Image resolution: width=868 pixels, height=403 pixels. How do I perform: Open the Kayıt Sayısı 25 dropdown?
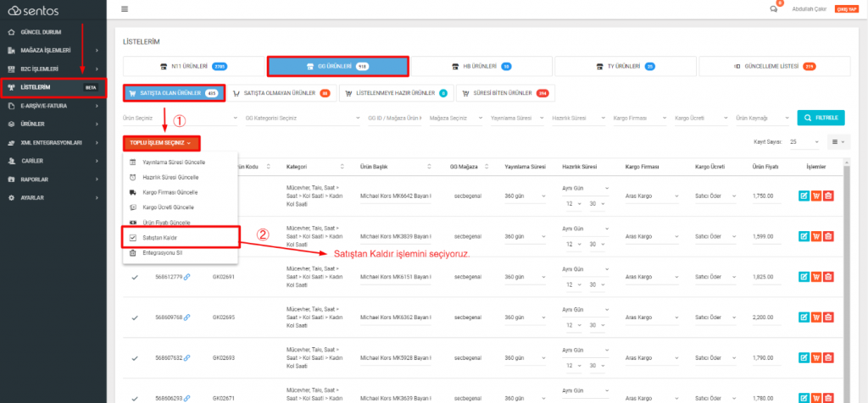[x=804, y=142]
